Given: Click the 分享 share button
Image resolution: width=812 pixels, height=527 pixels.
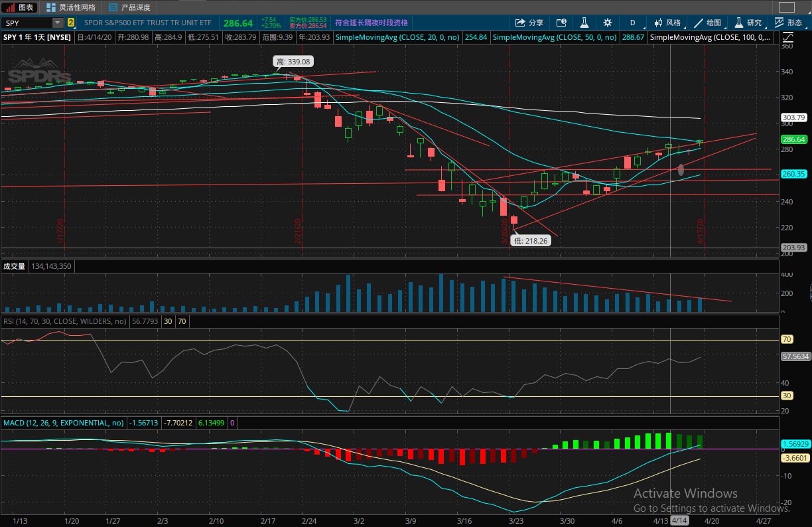Looking at the screenshot, I should click(529, 23).
